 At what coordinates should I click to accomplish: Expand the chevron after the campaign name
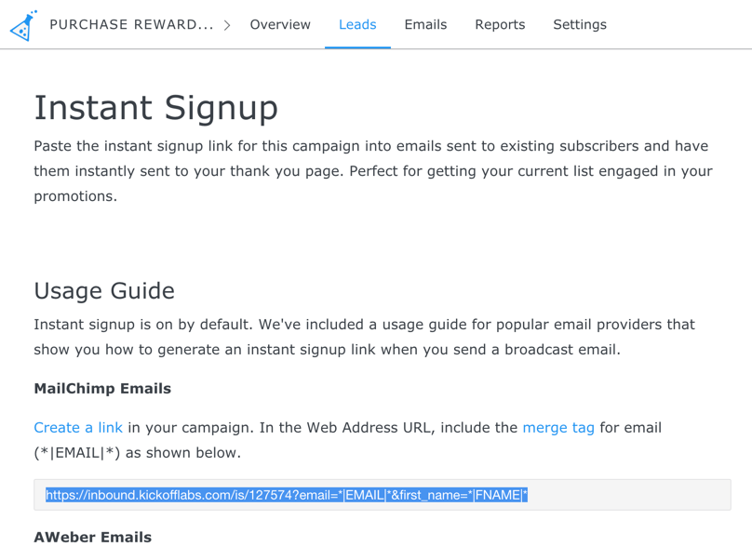coord(227,25)
